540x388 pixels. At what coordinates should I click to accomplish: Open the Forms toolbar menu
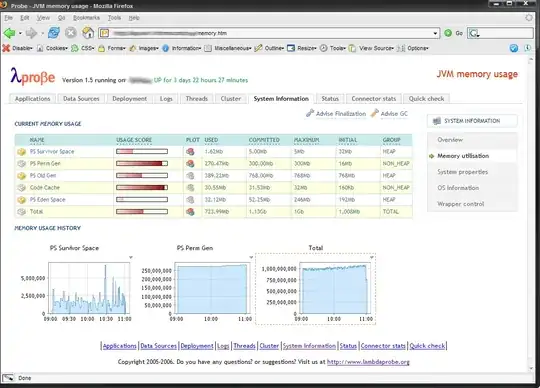click(x=112, y=48)
